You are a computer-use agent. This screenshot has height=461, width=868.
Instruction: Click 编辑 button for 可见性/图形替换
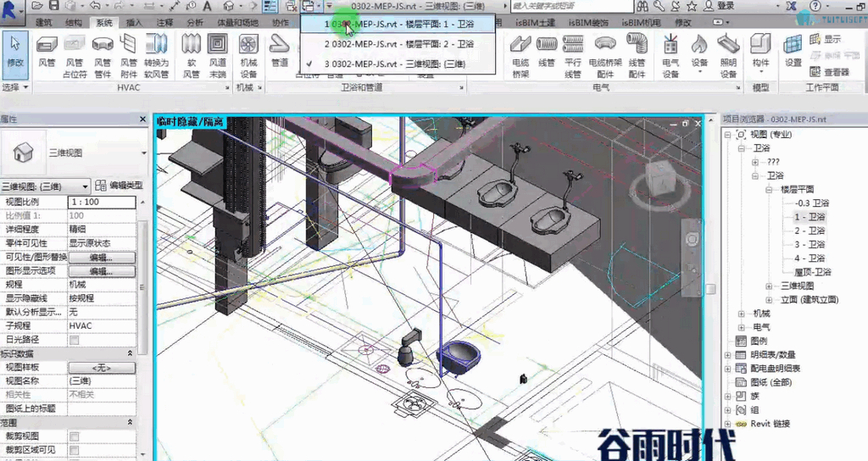click(x=102, y=258)
